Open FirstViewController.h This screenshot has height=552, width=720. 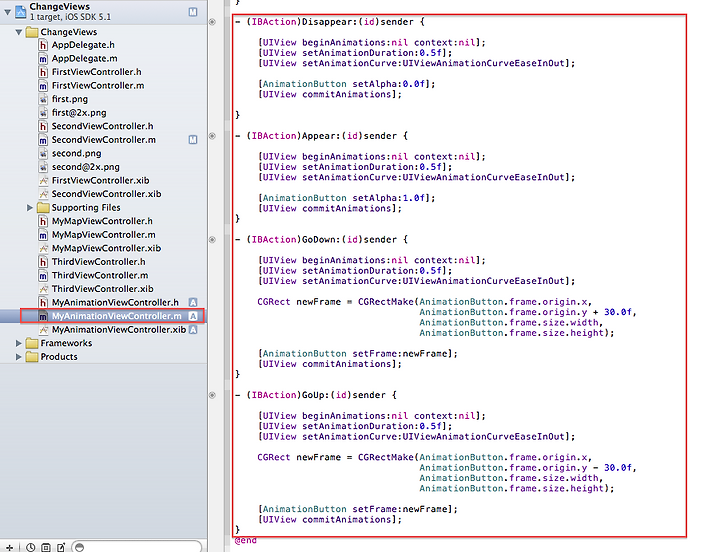96,72
